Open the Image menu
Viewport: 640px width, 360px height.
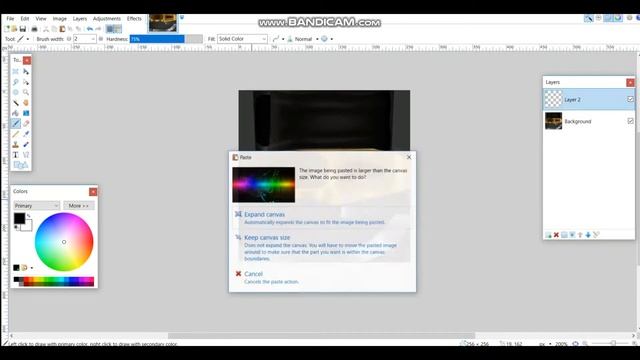point(60,19)
